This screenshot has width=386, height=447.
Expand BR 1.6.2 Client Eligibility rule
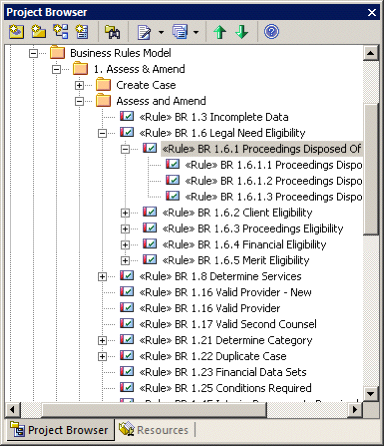tap(125, 213)
